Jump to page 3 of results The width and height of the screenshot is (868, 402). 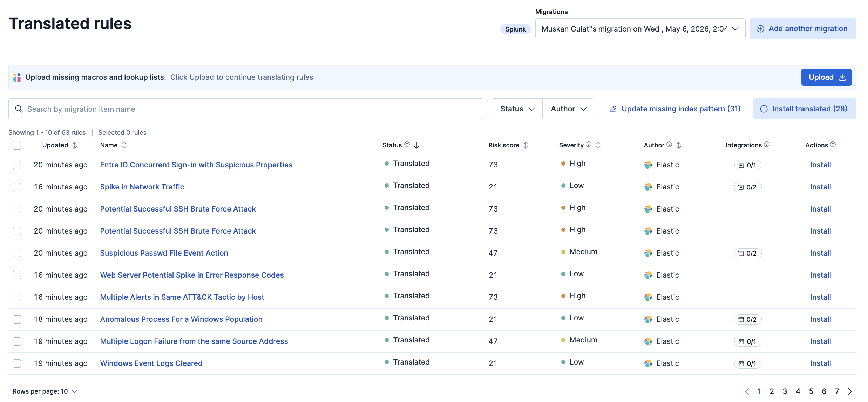click(x=785, y=391)
